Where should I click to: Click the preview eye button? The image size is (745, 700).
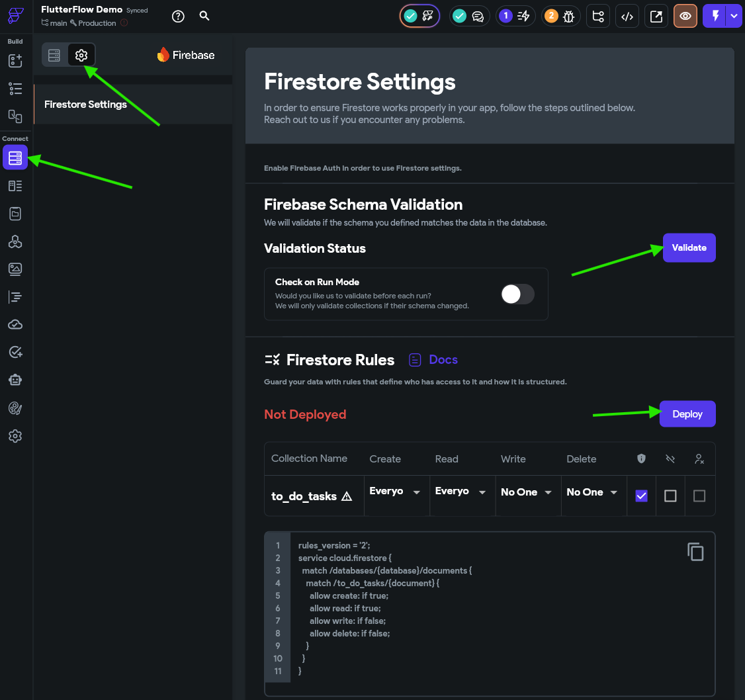[685, 16]
